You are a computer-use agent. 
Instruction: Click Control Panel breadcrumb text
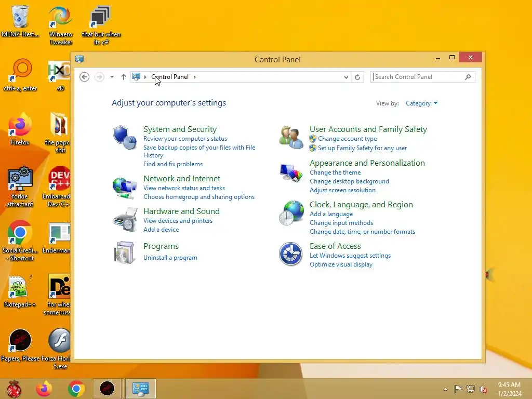[x=170, y=77]
